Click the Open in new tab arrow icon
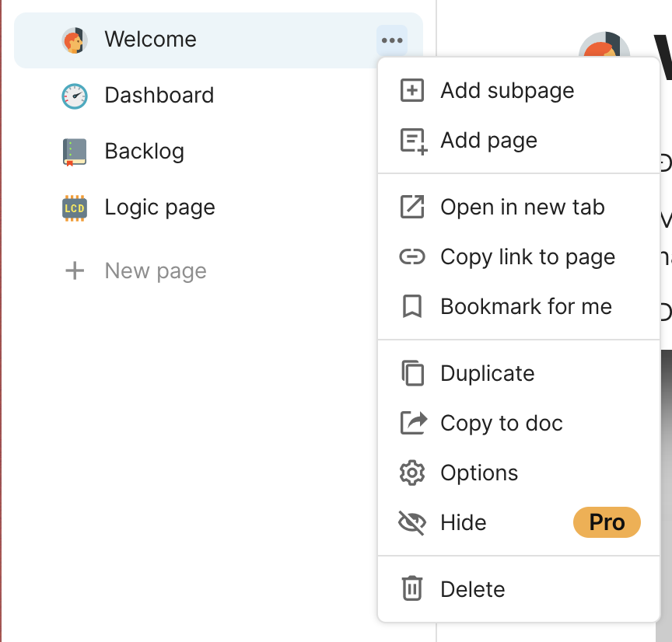Viewport: 672px width, 642px height. pyautogui.click(x=412, y=207)
